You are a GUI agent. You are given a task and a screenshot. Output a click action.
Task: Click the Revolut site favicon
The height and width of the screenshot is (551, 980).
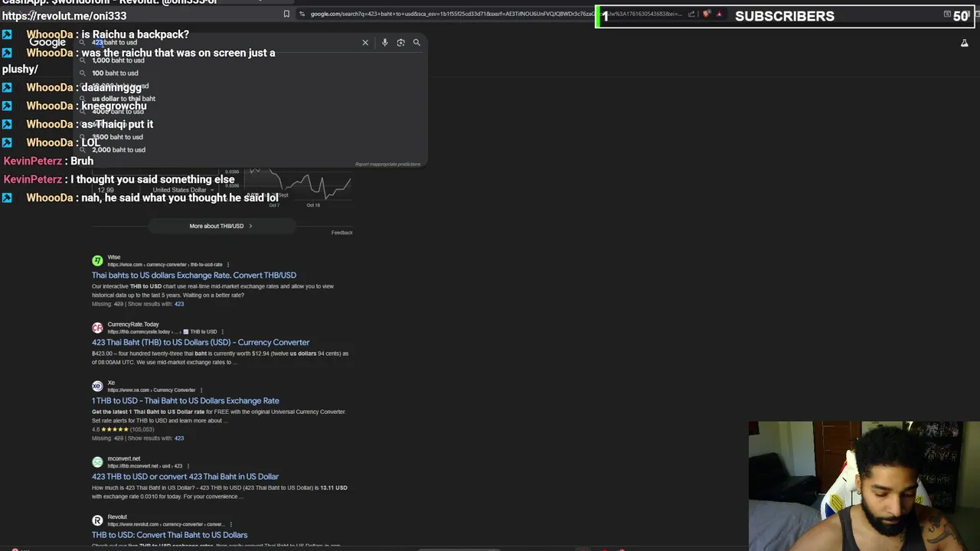[x=97, y=521]
